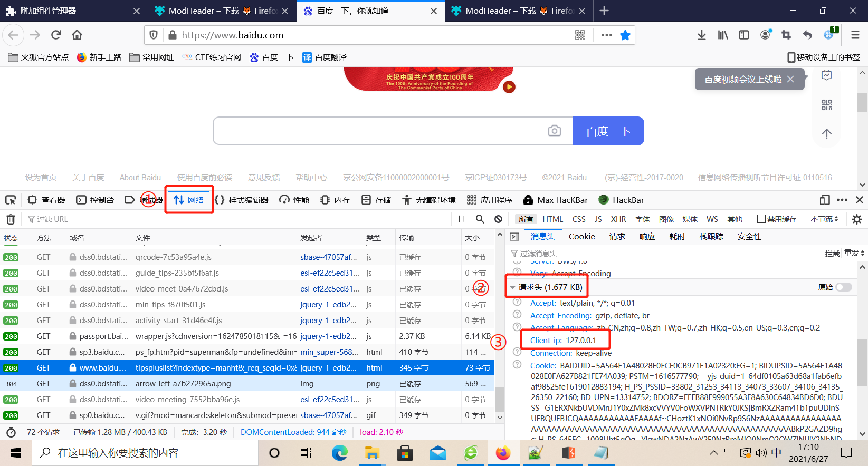Viewport: 868px width, 466px height.
Task: Open the About Baidu link
Action: coord(140,178)
